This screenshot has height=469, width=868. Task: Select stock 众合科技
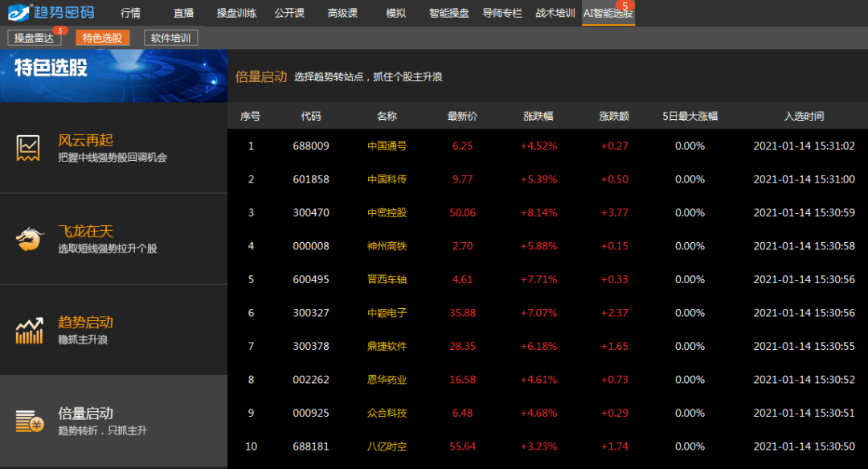[387, 413]
